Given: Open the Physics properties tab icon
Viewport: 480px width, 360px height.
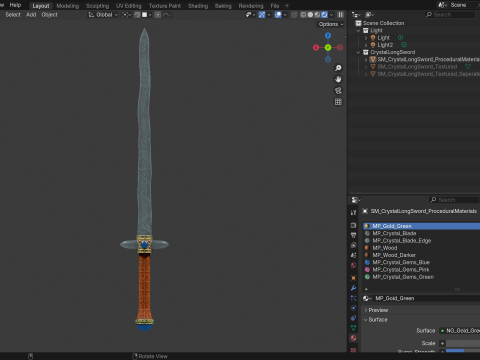Looking at the screenshot, I should pyautogui.click(x=353, y=308).
